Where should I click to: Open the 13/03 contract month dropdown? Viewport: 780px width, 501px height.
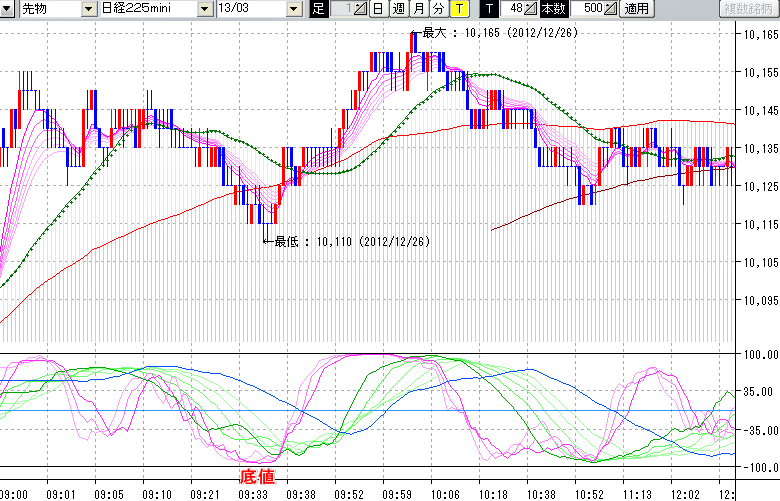click(293, 9)
